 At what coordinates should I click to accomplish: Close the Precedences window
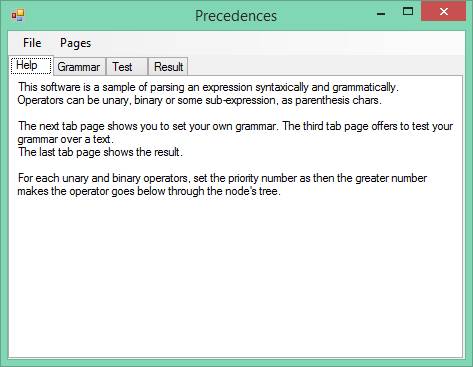coord(443,11)
